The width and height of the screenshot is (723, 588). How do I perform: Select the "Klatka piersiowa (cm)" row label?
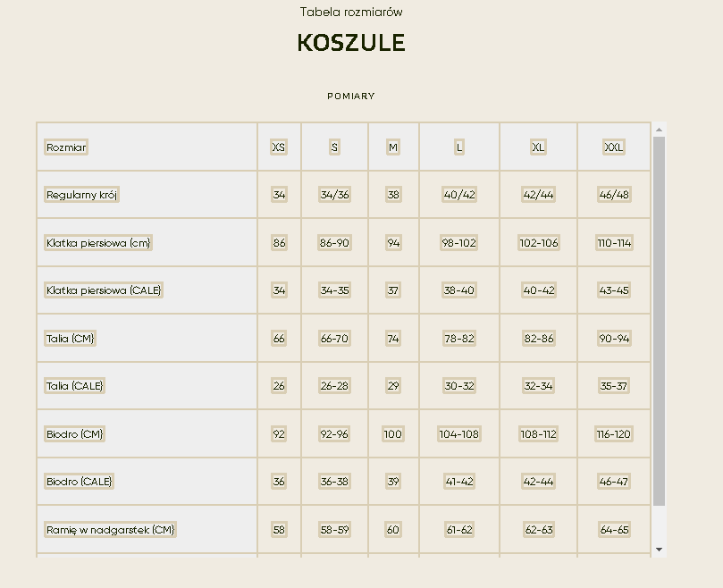pos(98,243)
